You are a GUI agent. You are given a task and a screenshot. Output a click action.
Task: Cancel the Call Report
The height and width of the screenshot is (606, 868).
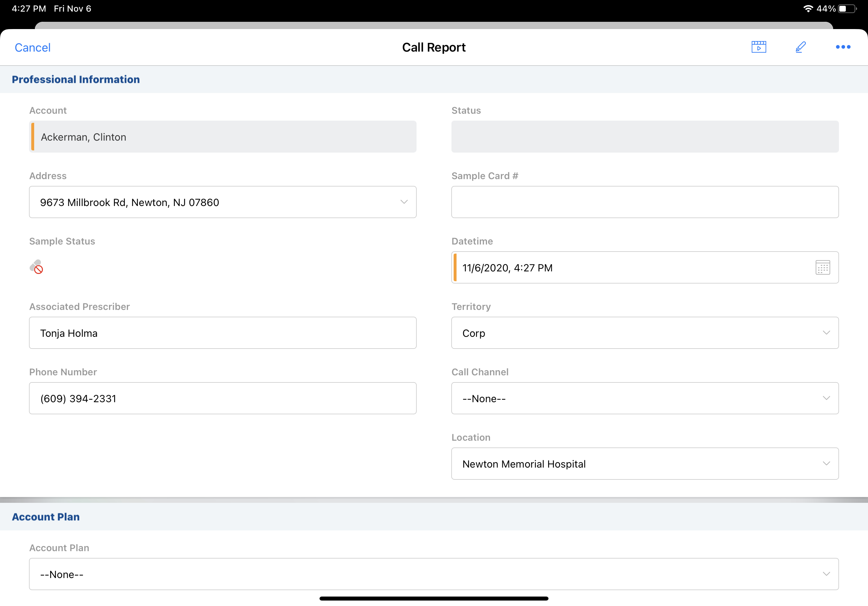pyautogui.click(x=32, y=48)
